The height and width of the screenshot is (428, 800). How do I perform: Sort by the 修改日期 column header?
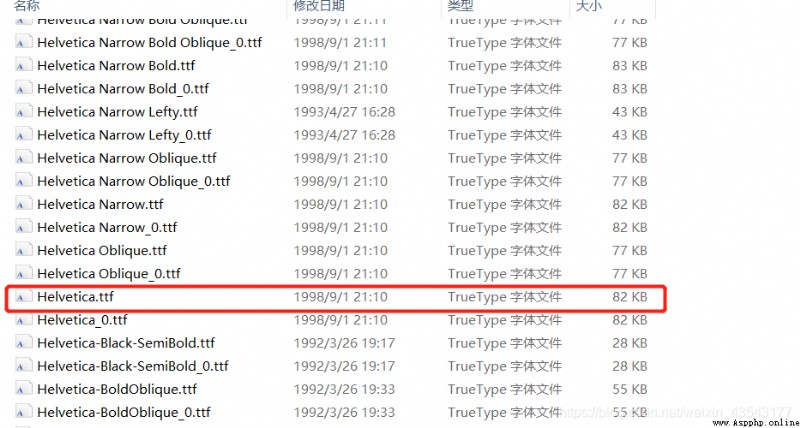pyautogui.click(x=319, y=6)
